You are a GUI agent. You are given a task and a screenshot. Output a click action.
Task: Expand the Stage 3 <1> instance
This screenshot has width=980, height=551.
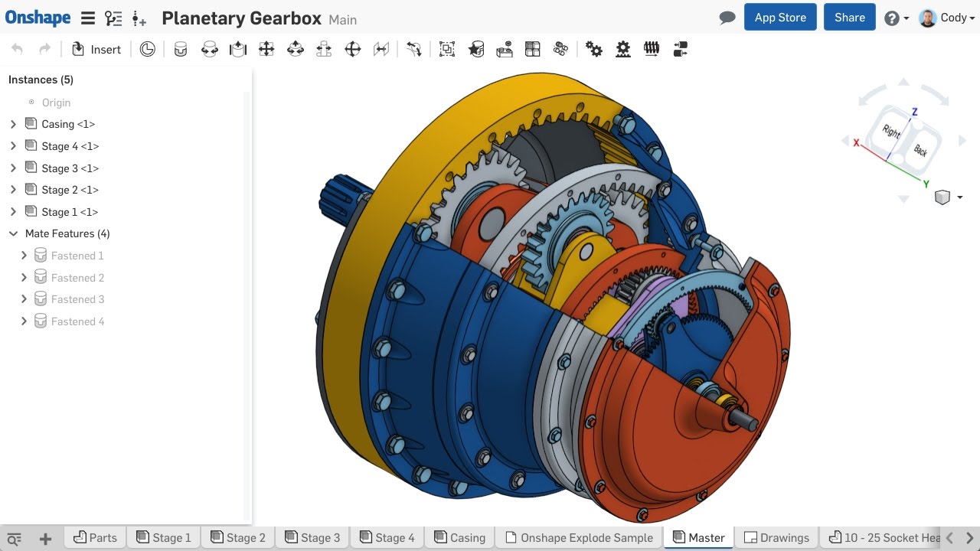coord(13,168)
